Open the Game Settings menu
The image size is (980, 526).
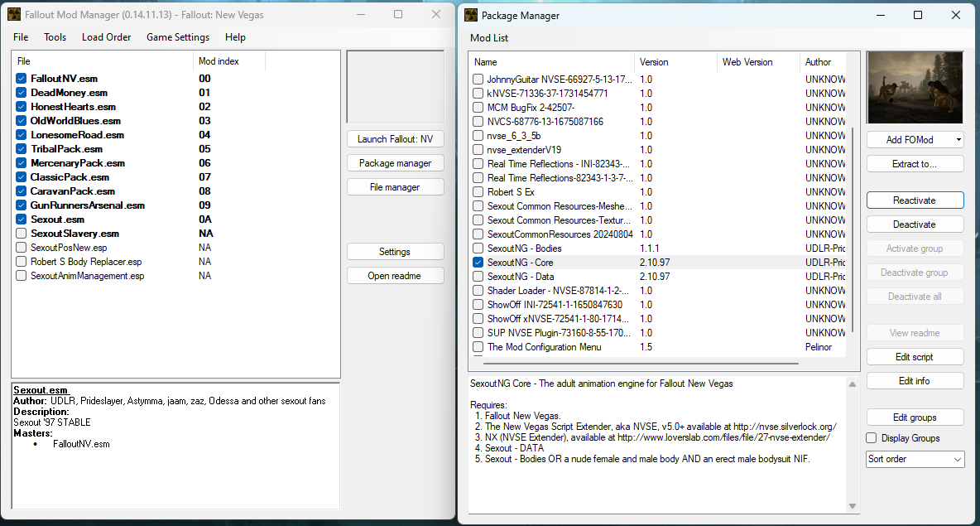click(178, 37)
